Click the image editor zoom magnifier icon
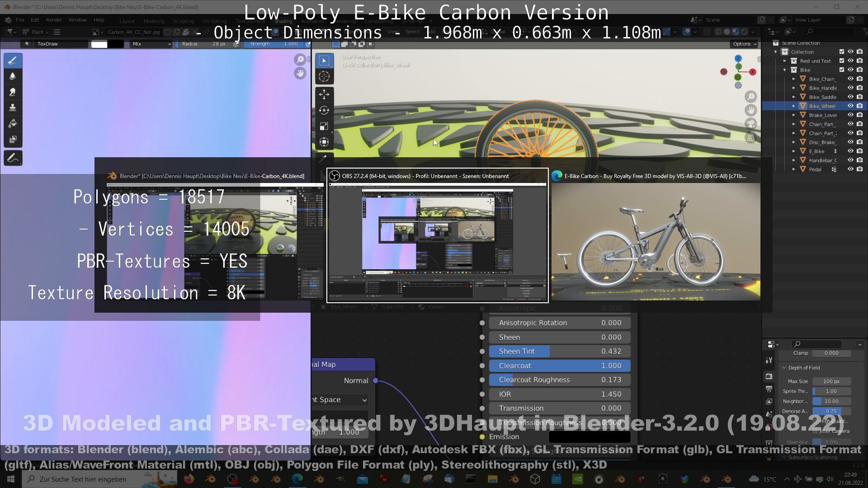Image resolution: width=868 pixels, height=488 pixels. pos(300,60)
